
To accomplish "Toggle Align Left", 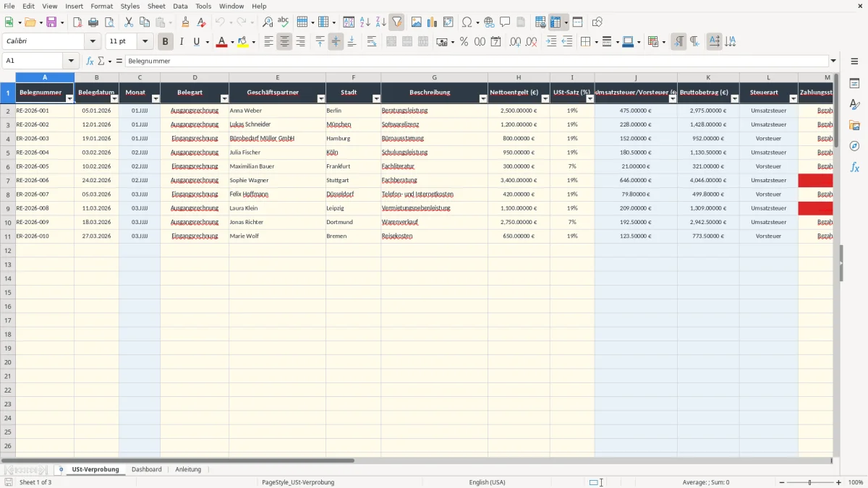I will [x=268, y=42].
